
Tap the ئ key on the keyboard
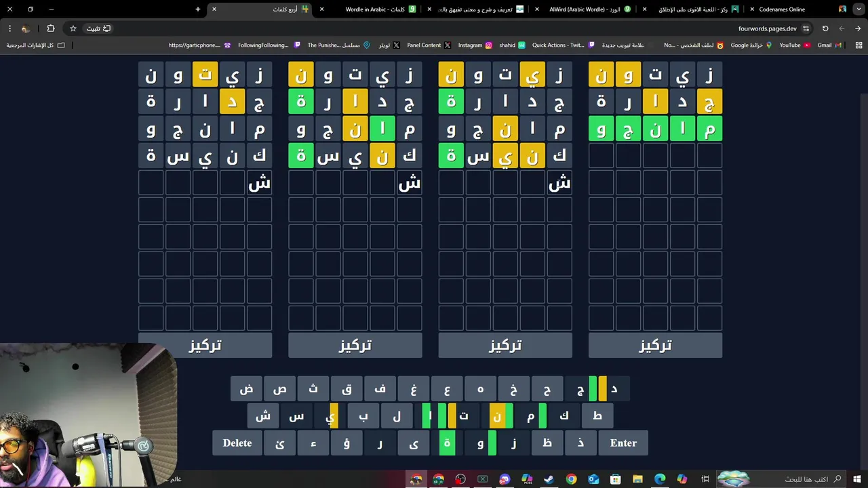[279, 443]
